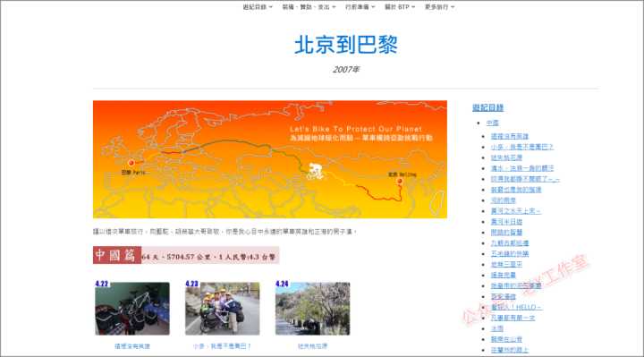Open the 遊記目錄 sidebar heading link
This screenshot has width=644, height=357.
pos(488,107)
